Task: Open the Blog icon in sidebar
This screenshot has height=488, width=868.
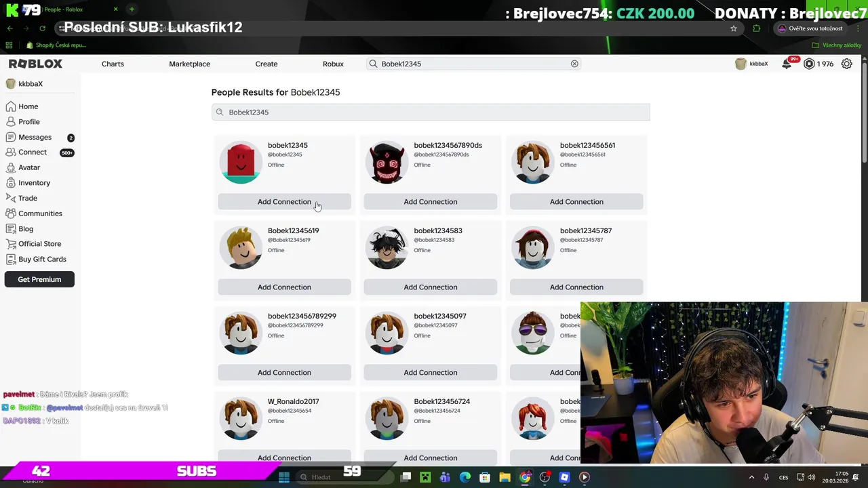Action: 11,228
